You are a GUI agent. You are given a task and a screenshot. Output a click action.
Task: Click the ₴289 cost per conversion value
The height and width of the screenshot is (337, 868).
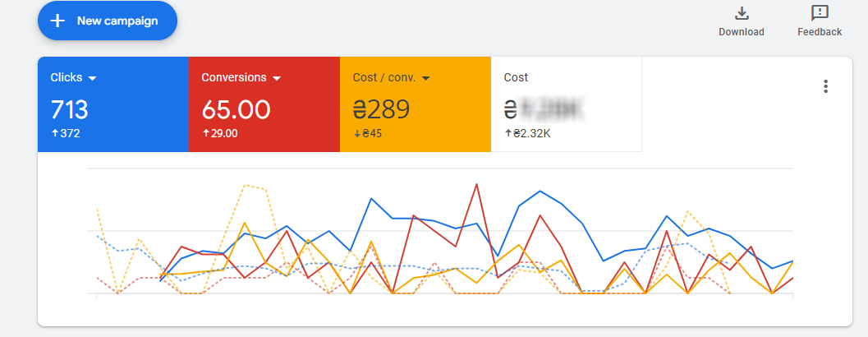[x=381, y=110]
